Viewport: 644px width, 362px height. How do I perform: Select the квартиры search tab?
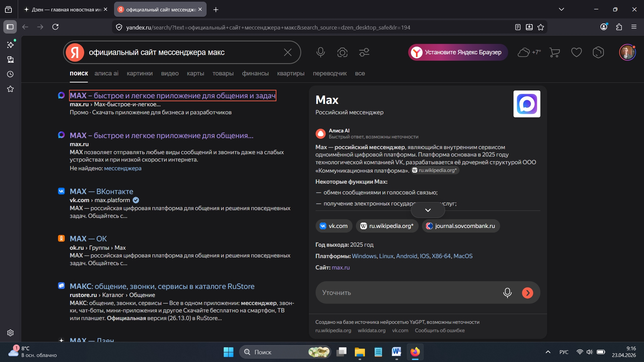[291, 73]
